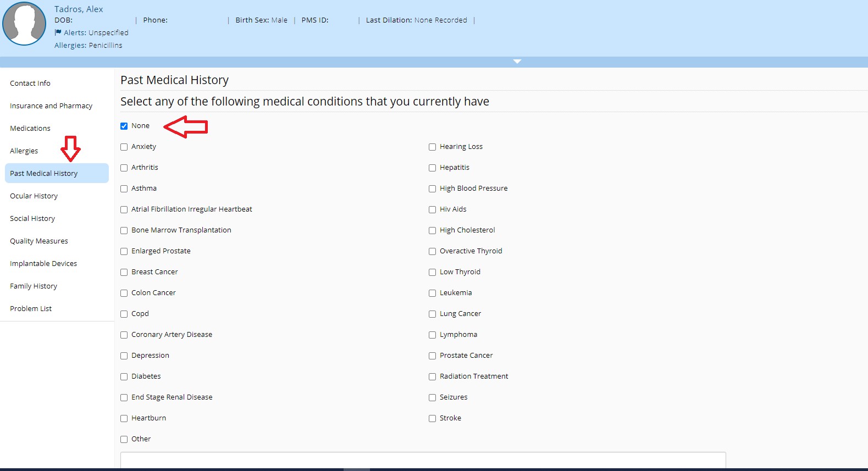Select the Hepatitis checkbox
The image size is (868, 471).
[433, 168]
